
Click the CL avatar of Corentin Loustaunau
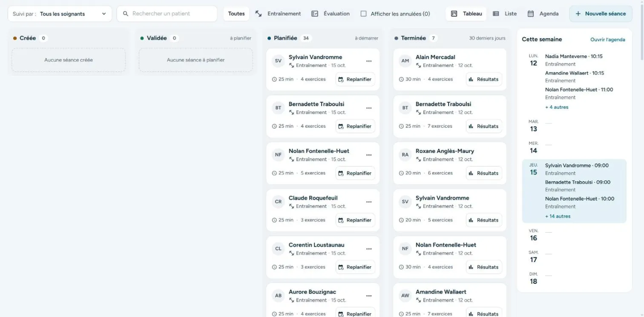[278, 249]
